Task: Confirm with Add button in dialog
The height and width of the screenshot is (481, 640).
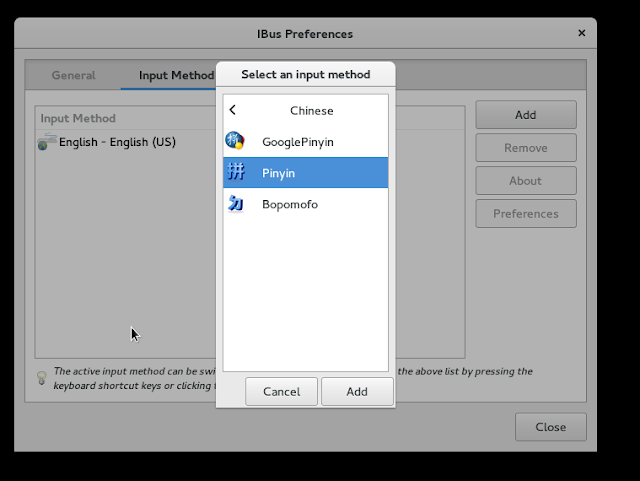Action: (x=357, y=392)
